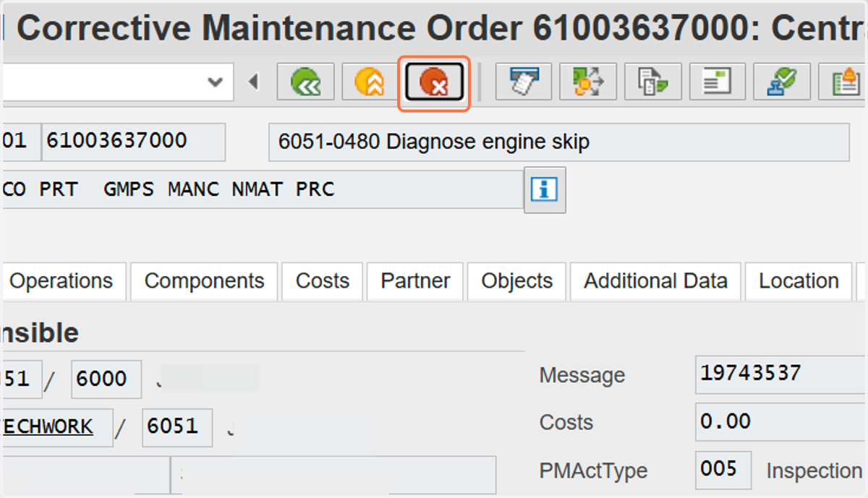868x498 pixels.
Task: Click the order number field 61003637000
Action: [x=134, y=142]
